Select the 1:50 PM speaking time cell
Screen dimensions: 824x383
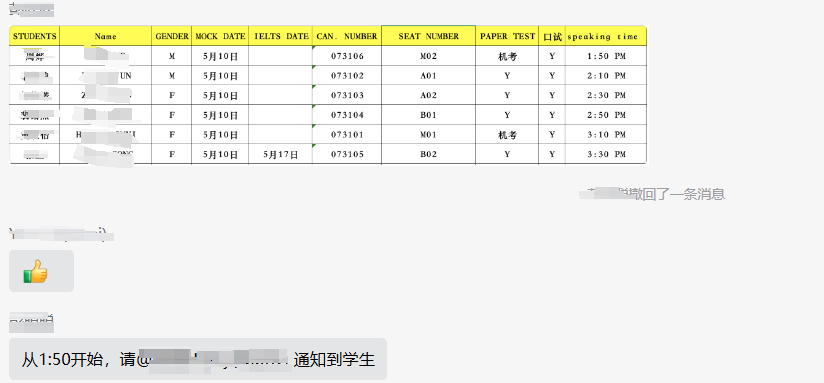606,56
